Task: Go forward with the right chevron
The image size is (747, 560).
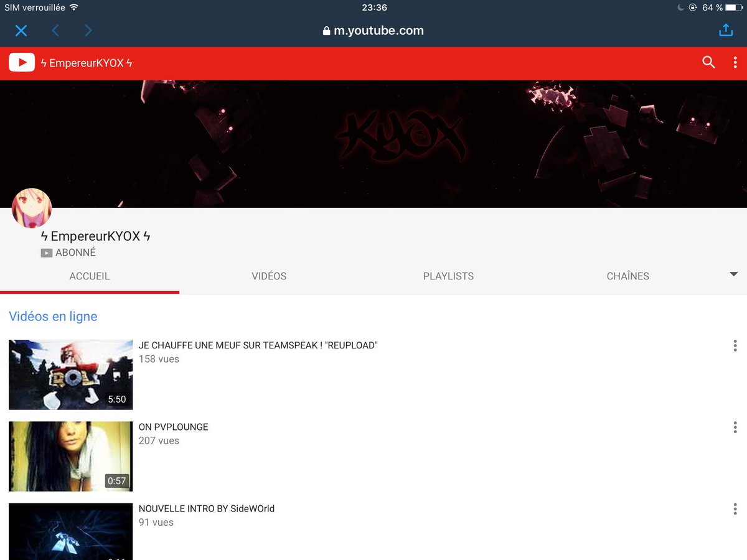Action: pos(88,30)
